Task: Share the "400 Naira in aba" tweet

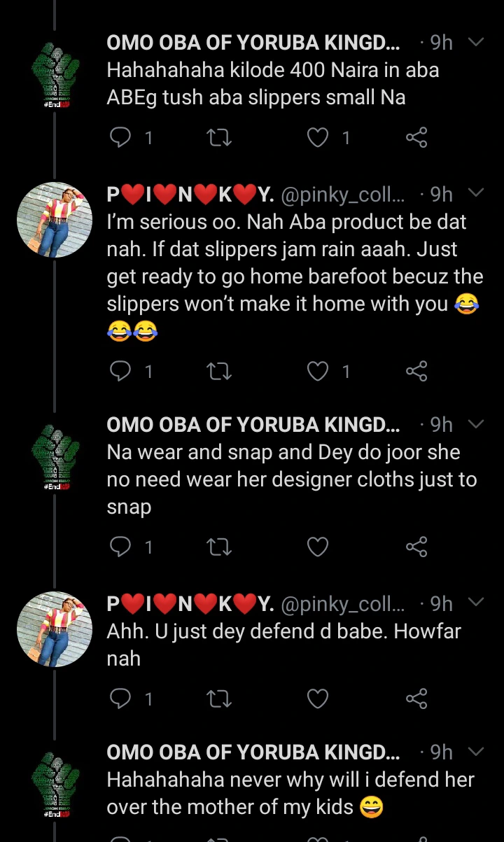Action: (416, 138)
